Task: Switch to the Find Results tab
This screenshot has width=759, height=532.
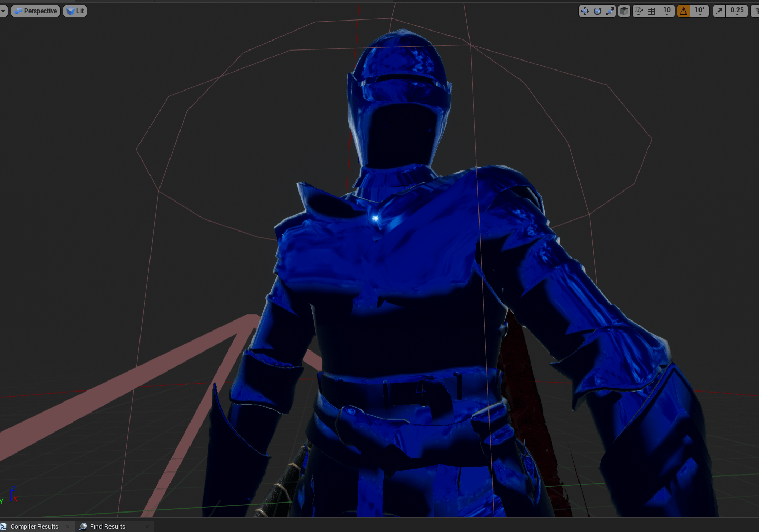Action: [107, 526]
